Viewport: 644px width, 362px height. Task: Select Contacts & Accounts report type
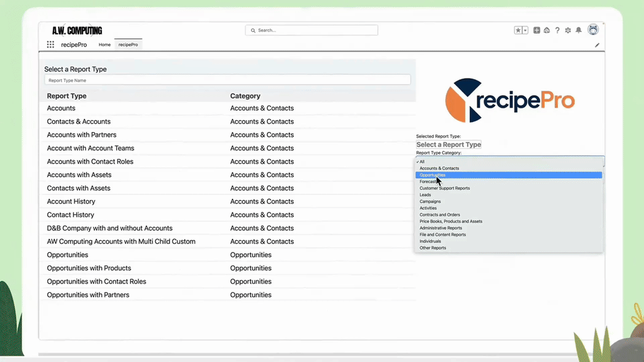tap(228, 121)
